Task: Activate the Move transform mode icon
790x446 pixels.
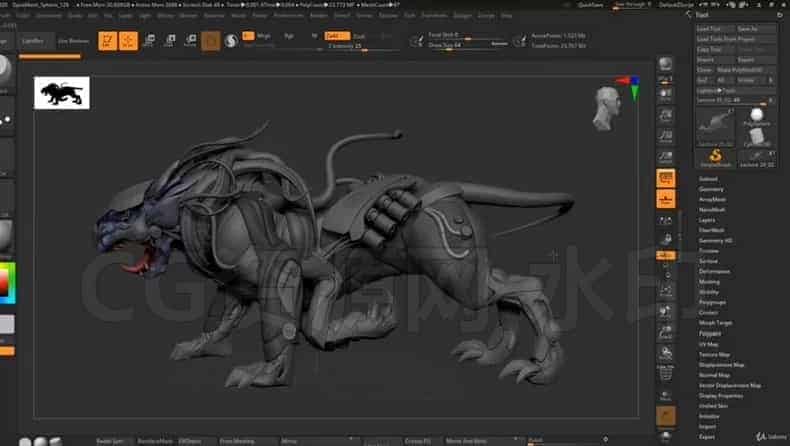Action: tap(150, 41)
